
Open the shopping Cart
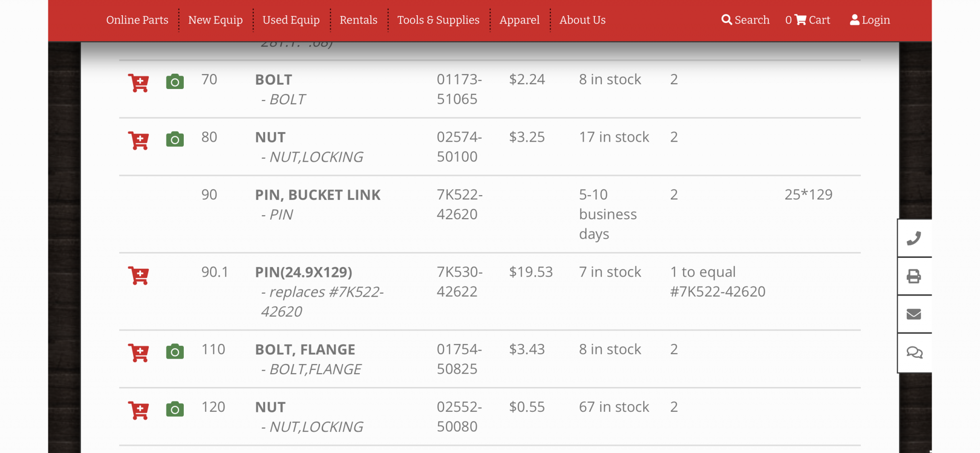point(808,20)
